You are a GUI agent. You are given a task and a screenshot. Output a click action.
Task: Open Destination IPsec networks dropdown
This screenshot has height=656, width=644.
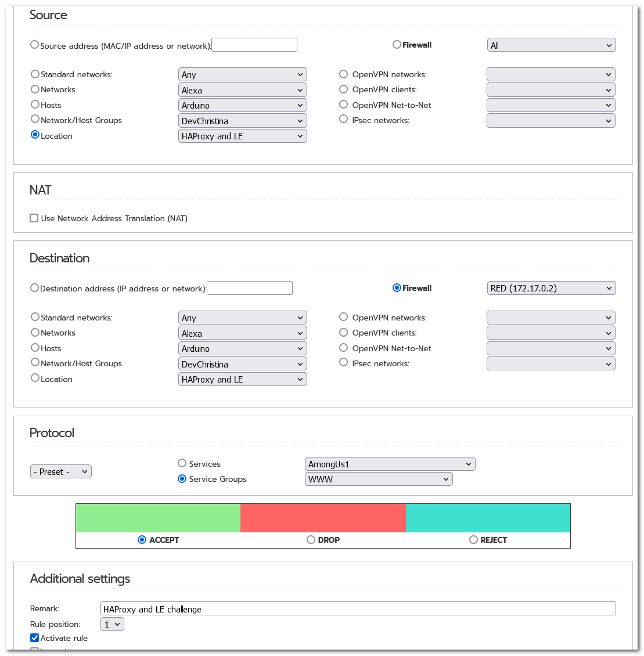(x=551, y=364)
